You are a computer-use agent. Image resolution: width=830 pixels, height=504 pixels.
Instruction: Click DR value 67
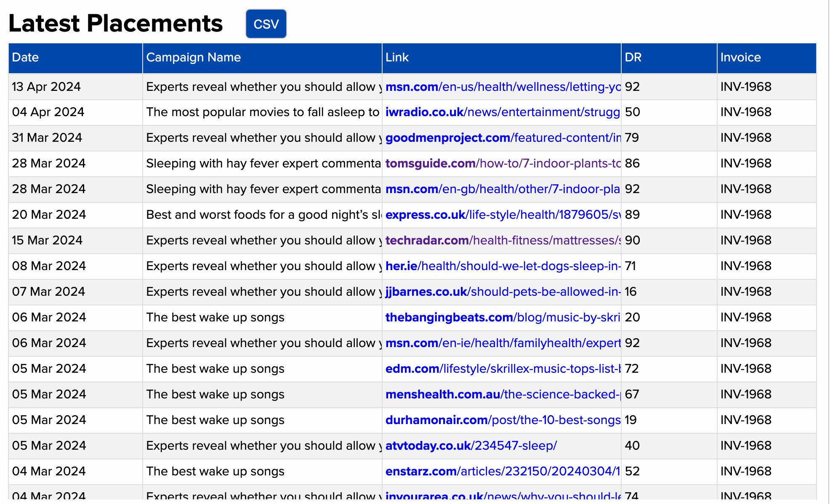point(632,394)
